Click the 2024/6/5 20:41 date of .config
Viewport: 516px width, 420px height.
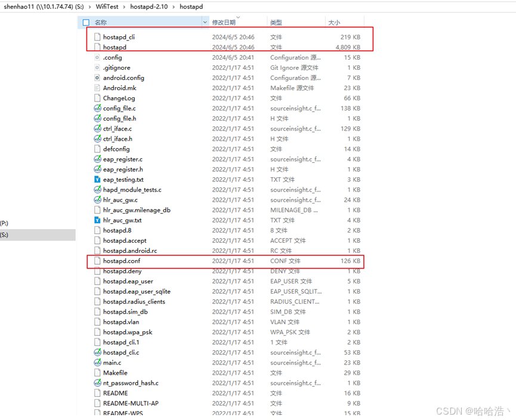(233, 57)
